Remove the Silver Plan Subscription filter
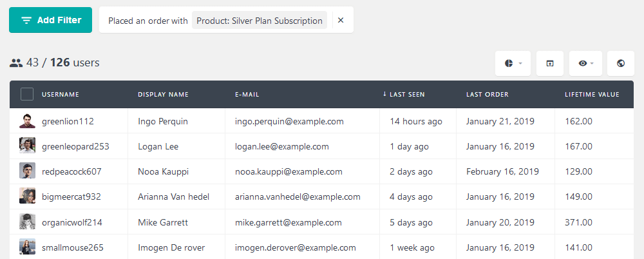 (341, 21)
